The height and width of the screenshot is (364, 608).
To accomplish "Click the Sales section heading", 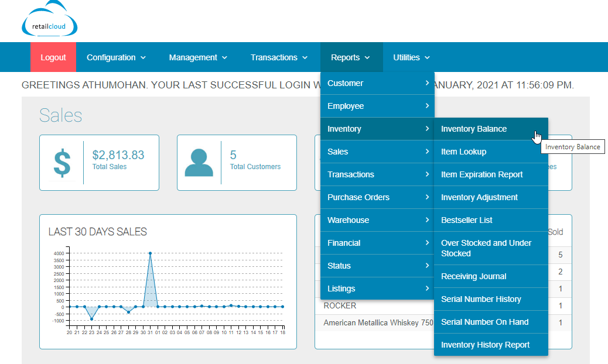I will point(60,115).
